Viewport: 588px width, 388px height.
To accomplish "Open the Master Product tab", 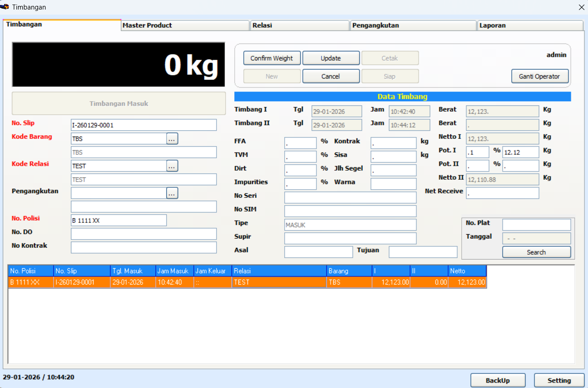I will coord(185,25).
